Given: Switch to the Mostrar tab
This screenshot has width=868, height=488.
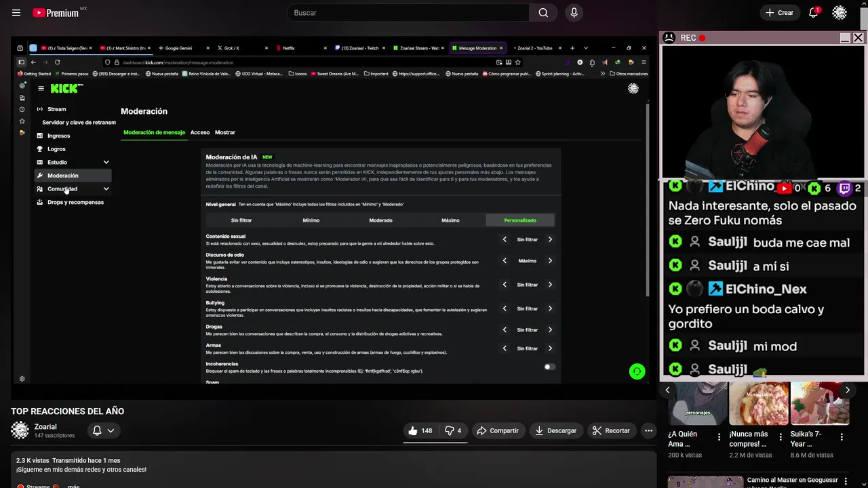Looking at the screenshot, I should [x=225, y=132].
